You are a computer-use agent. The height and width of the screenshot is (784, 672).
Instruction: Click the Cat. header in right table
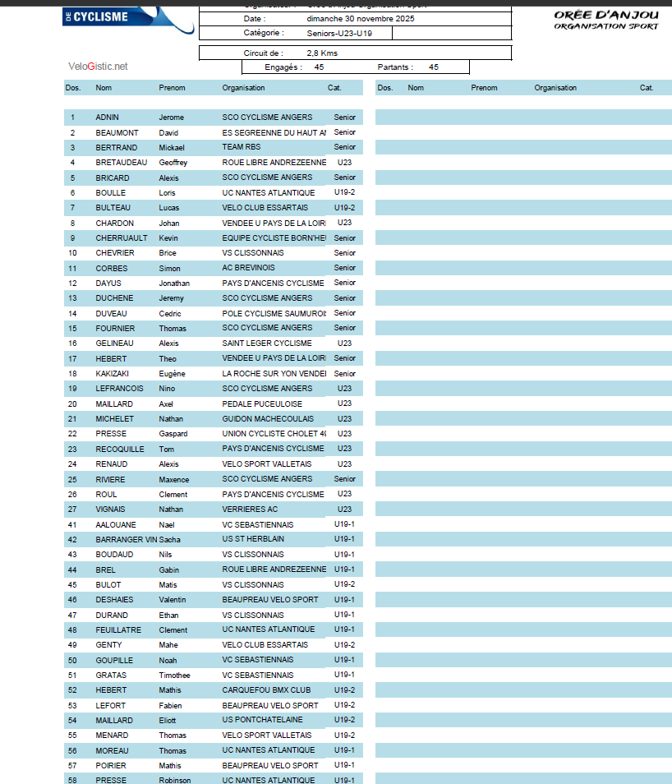[647, 88]
